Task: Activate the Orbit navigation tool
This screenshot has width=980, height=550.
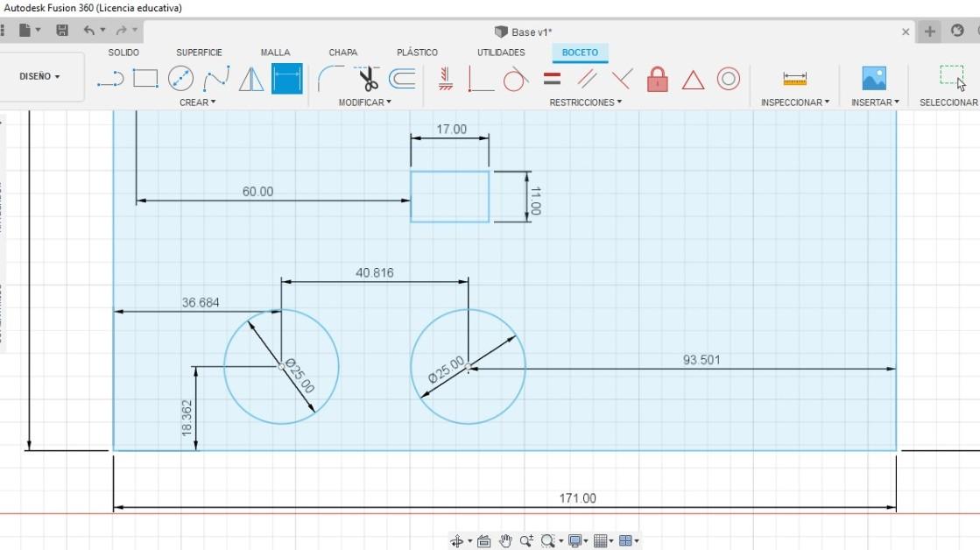Action: (x=457, y=540)
